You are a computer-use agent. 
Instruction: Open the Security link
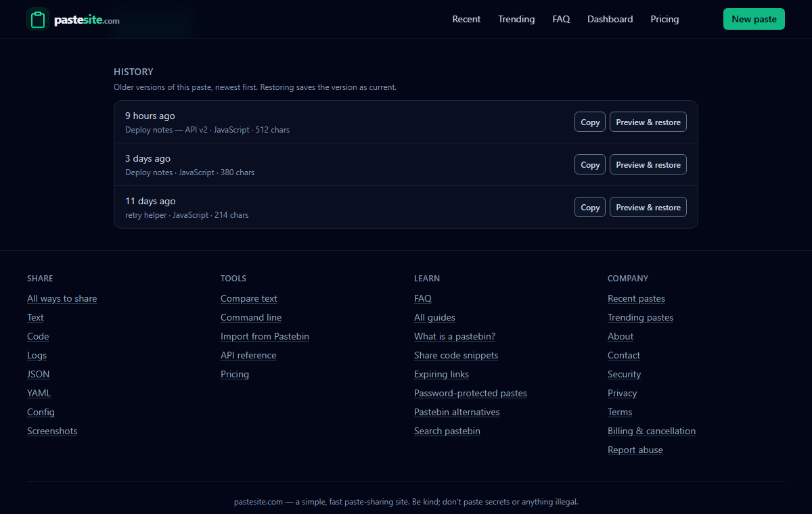(x=624, y=375)
